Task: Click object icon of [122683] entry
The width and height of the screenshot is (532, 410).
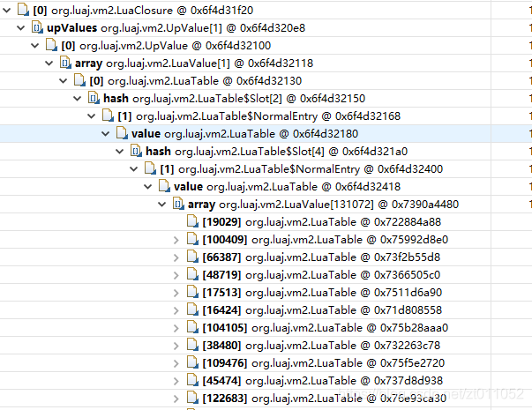Action: [x=192, y=398]
